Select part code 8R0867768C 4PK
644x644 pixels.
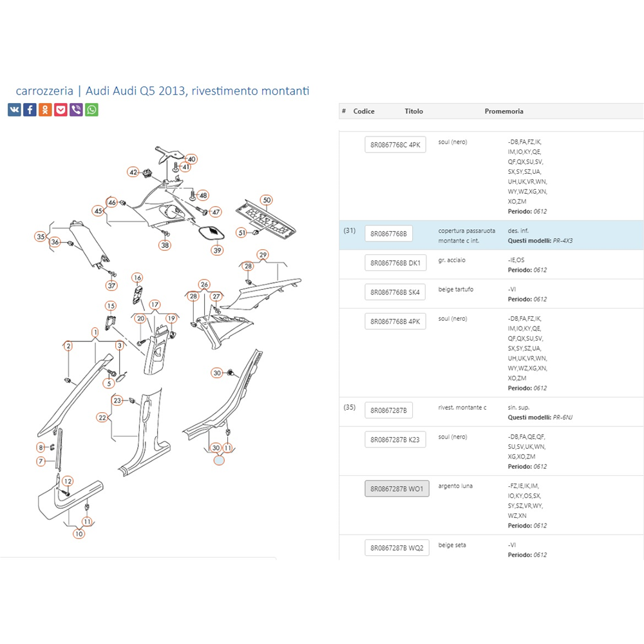click(395, 144)
